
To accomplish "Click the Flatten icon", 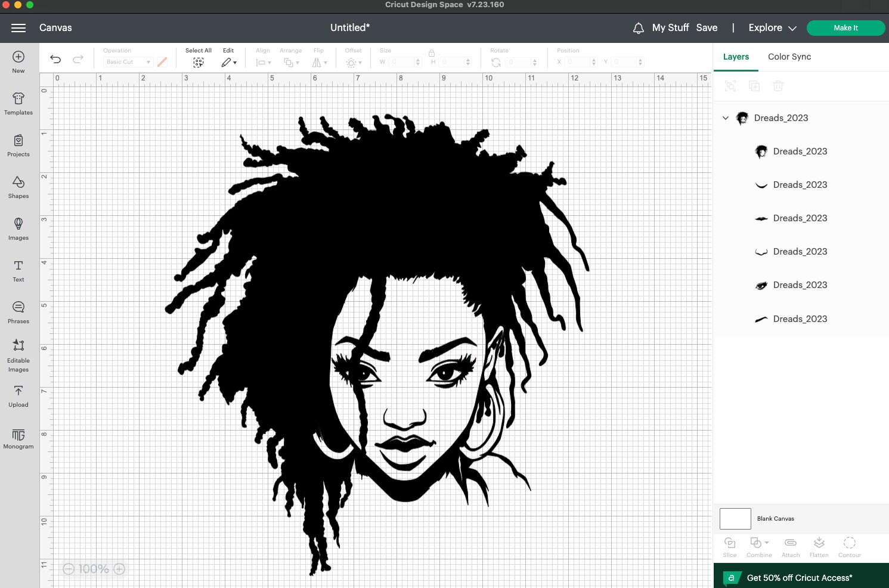I will point(819,546).
